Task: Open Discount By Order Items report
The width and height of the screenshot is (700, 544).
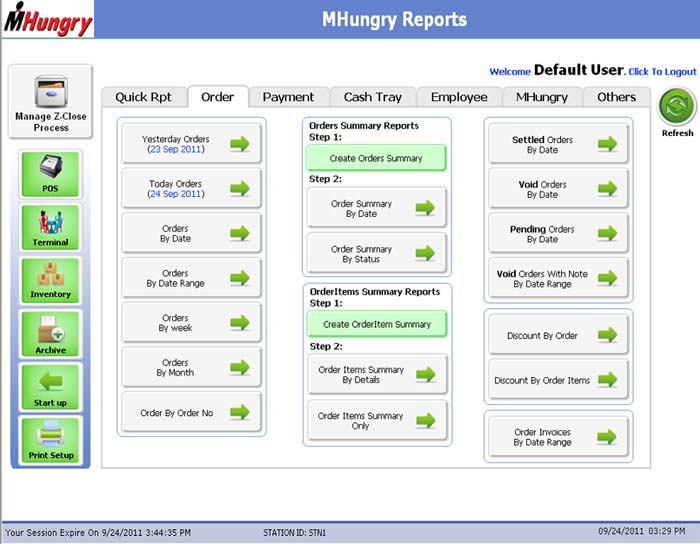Action: click(558, 380)
